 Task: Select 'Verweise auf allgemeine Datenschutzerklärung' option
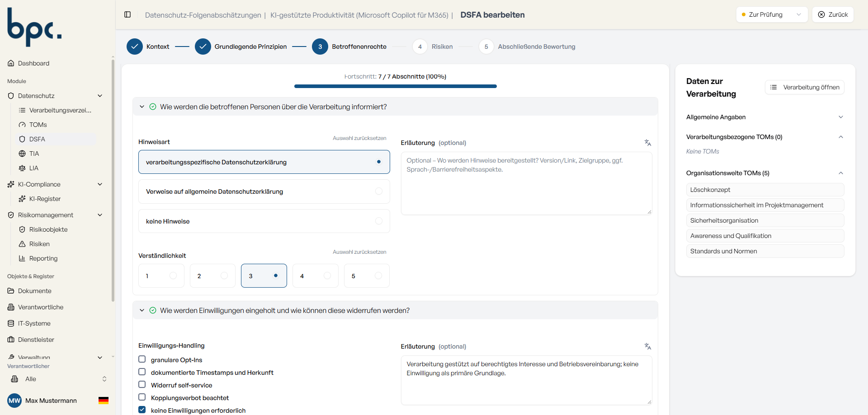click(x=264, y=191)
